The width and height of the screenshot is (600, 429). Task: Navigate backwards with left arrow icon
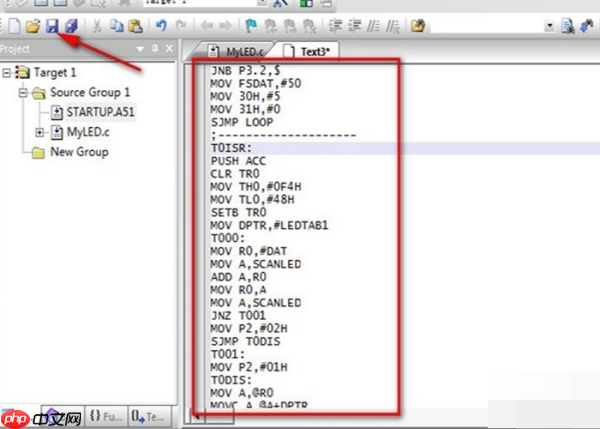pyautogui.click(x=207, y=26)
